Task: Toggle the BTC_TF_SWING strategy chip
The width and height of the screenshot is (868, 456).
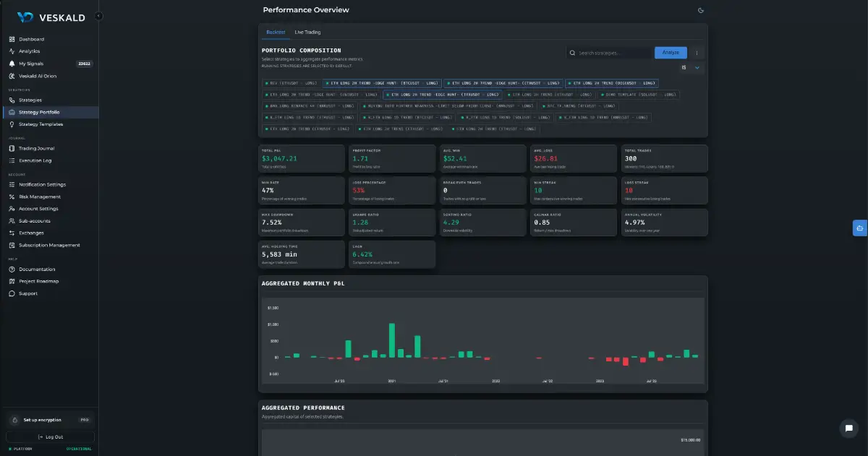Action: pyautogui.click(x=576, y=106)
